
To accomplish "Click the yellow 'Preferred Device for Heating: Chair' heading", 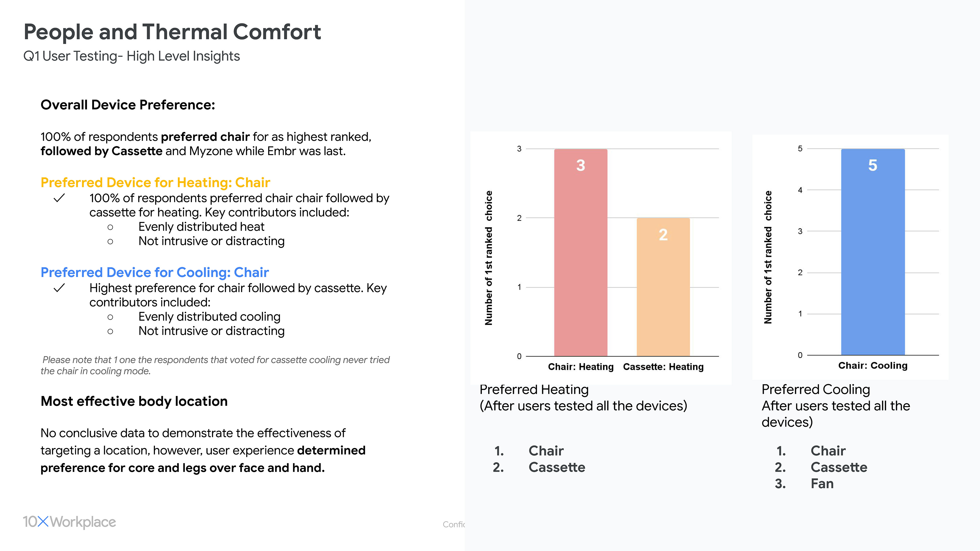I will point(155,183).
